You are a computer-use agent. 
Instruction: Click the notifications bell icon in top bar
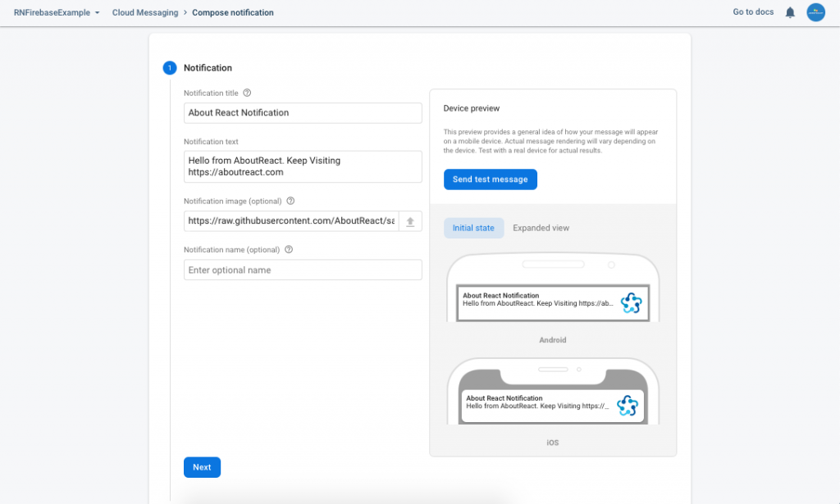789,12
